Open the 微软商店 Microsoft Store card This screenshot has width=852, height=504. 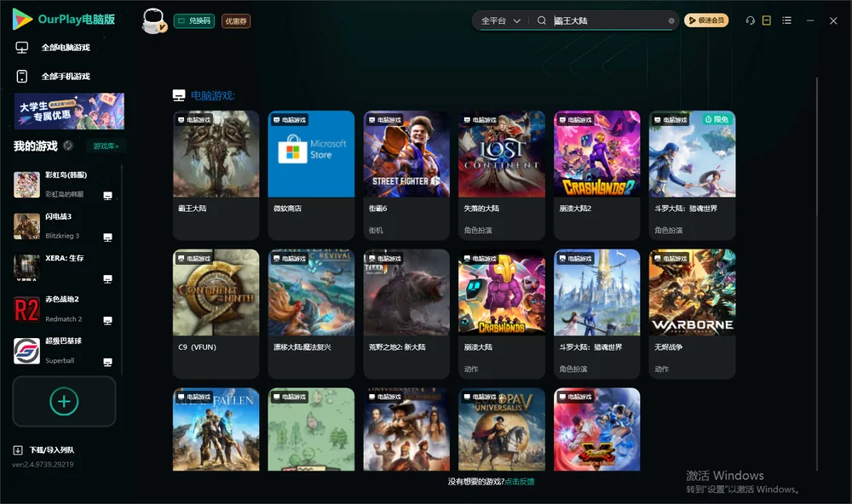click(311, 175)
